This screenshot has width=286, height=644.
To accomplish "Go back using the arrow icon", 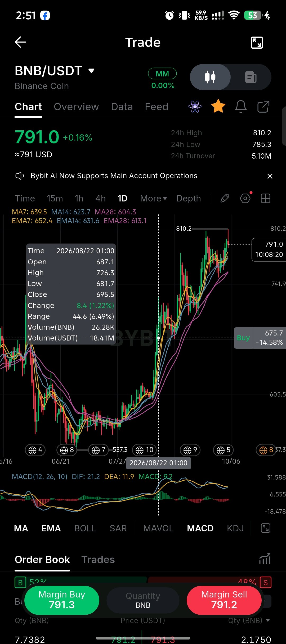I will [x=20, y=42].
